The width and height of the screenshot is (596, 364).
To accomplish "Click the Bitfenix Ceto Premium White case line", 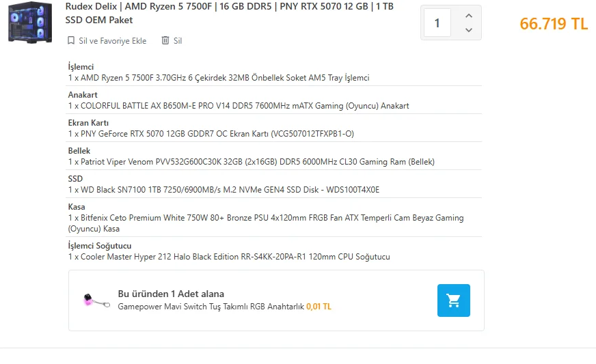I will click(266, 223).
